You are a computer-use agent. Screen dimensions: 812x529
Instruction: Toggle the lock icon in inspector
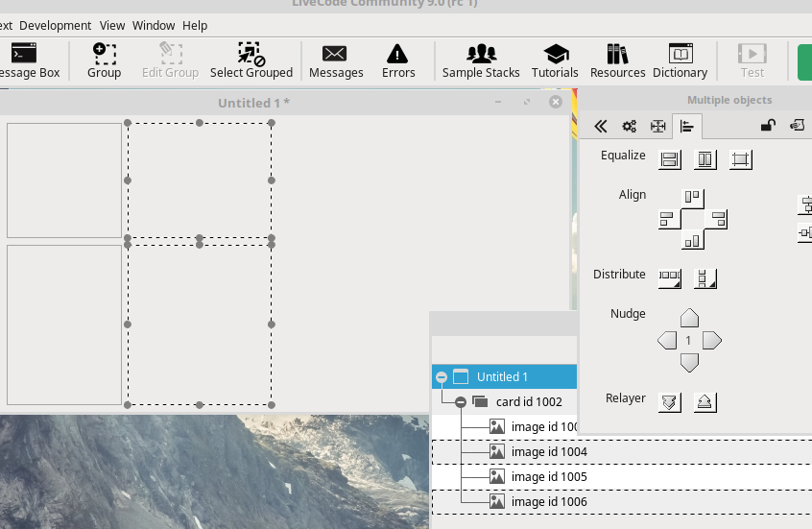(768, 126)
